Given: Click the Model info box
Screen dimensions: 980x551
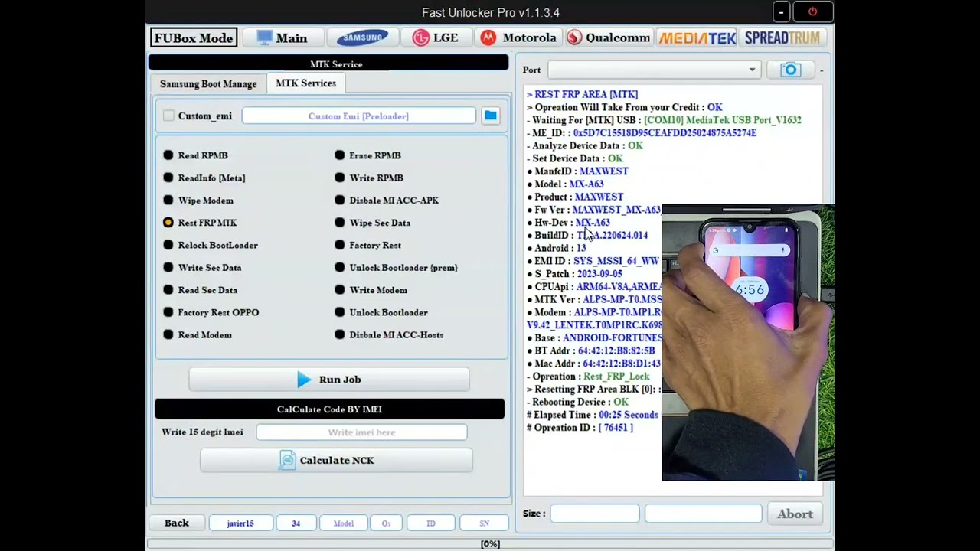Looking at the screenshot, I should click(343, 523).
